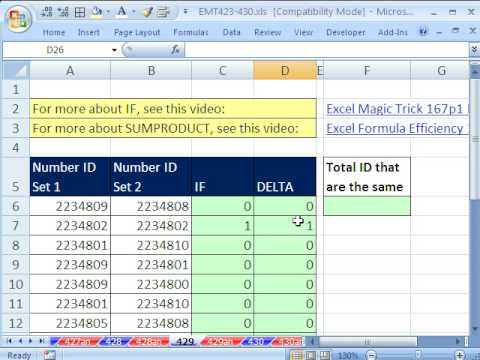The height and width of the screenshot is (360, 480).
Task: Select the DELTA header cell
Action: coord(285,177)
